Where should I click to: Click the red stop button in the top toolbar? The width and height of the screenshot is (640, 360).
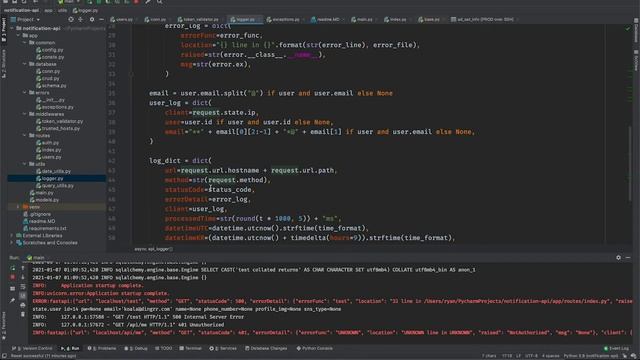click(136, 2)
